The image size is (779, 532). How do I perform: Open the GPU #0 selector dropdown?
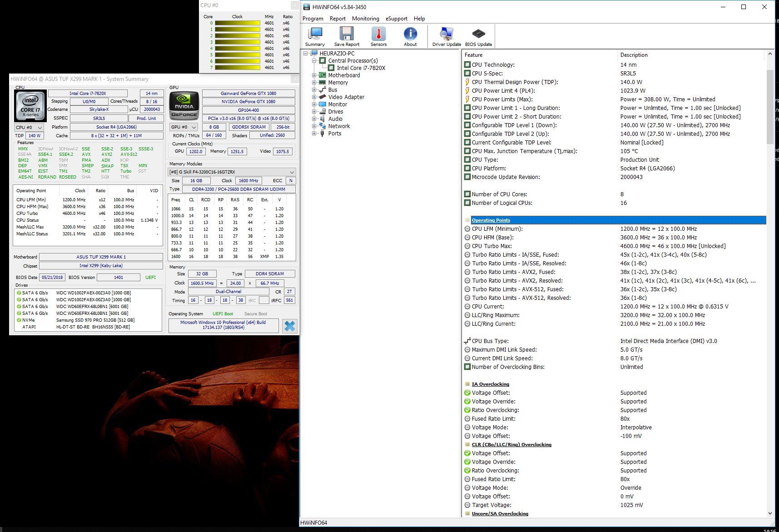[184, 127]
